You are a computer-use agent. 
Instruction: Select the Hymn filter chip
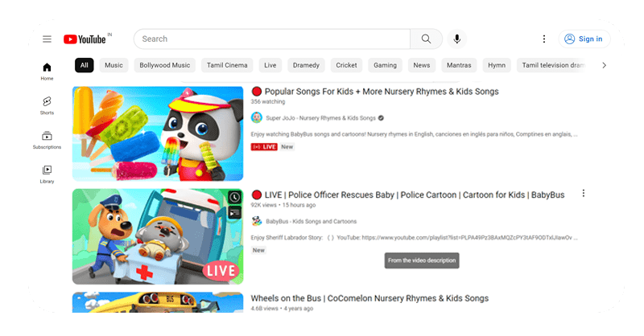(497, 65)
